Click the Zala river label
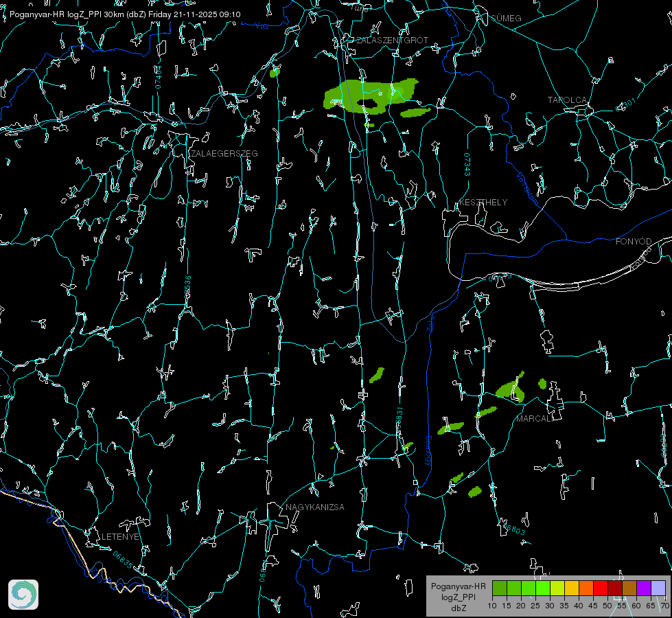672x618 pixels. [430, 323]
